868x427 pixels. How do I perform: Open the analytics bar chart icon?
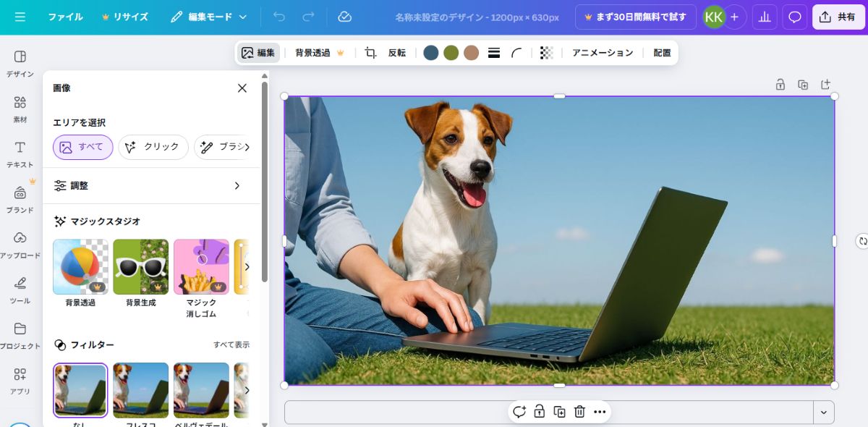pyautogui.click(x=764, y=17)
